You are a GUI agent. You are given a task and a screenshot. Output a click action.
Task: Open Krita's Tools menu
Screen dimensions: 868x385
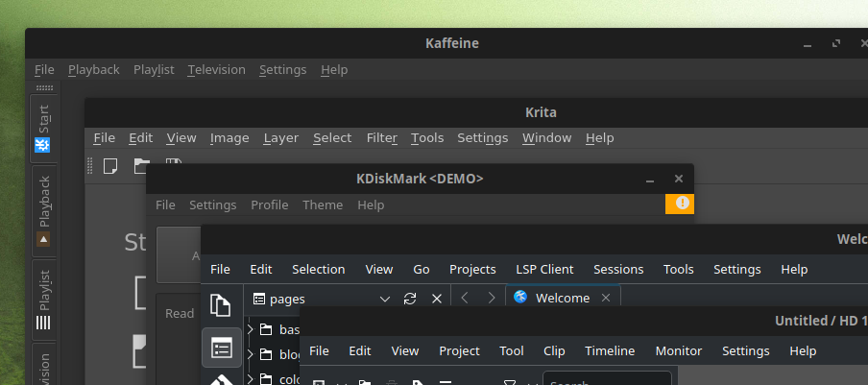427,137
